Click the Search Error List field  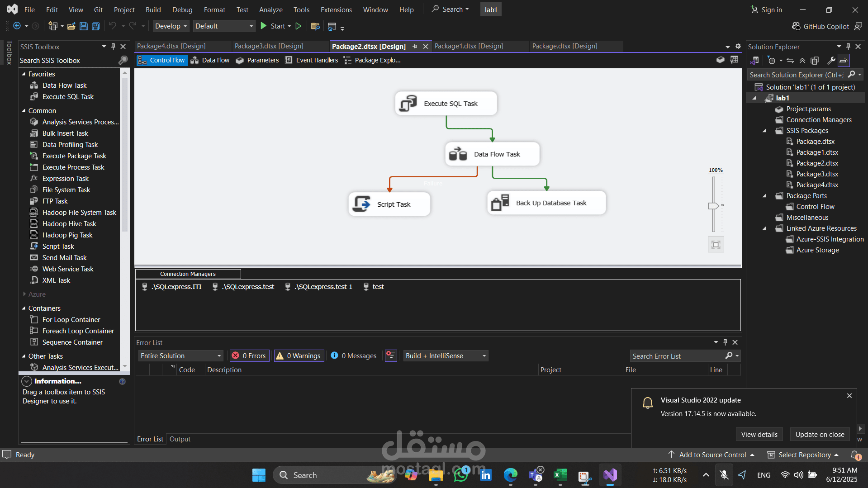pos(677,356)
